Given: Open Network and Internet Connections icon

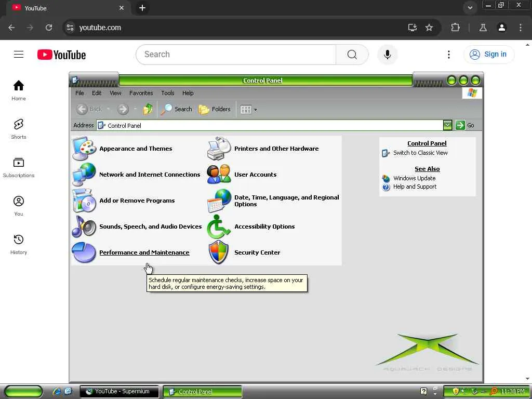Looking at the screenshot, I should tap(84, 175).
